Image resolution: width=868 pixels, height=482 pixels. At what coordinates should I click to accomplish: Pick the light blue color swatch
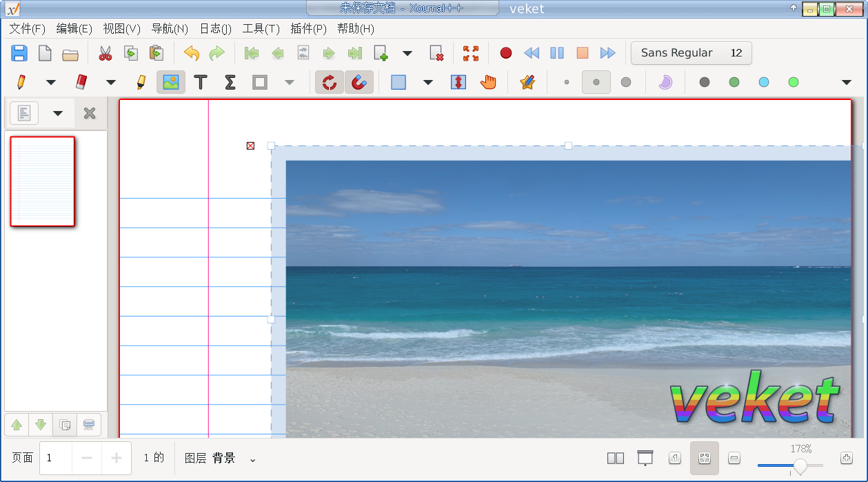[764, 82]
